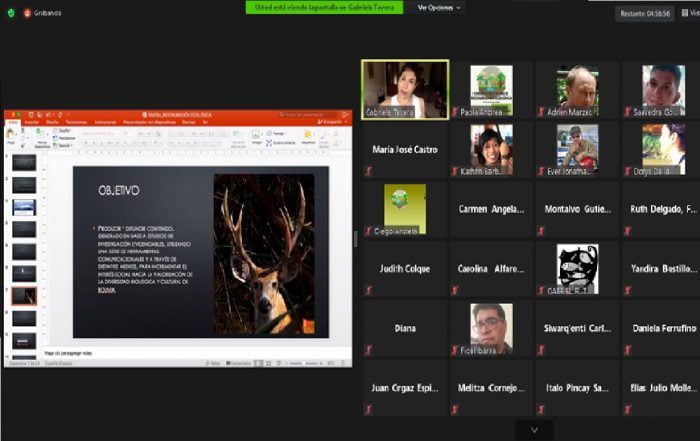700x441 pixels.
Task: Click muted mic icon on Paola Arbirea's tile
Action: (x=455, y=113)
